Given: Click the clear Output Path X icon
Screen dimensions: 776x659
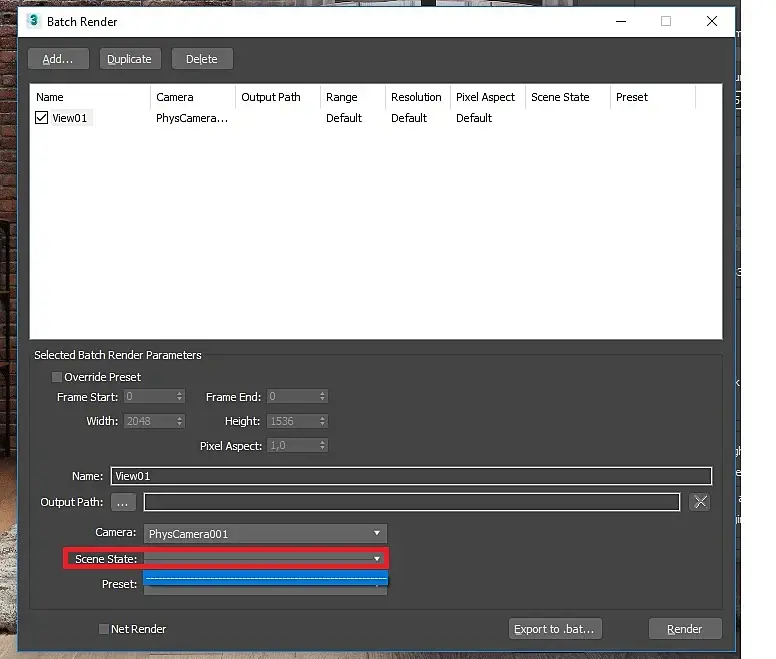Looking at the screenshot, I should point(700,502).
